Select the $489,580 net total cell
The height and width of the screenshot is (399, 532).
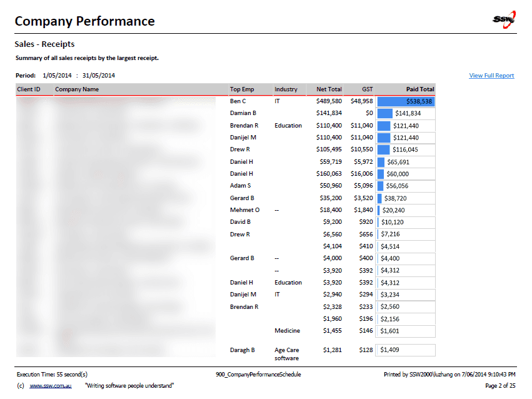pos(329,101)
